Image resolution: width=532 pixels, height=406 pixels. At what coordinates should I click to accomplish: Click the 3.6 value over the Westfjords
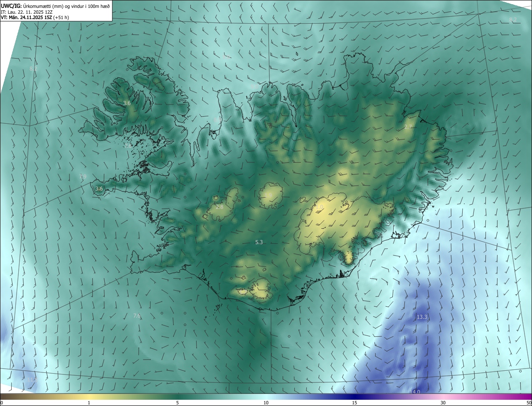127,103
